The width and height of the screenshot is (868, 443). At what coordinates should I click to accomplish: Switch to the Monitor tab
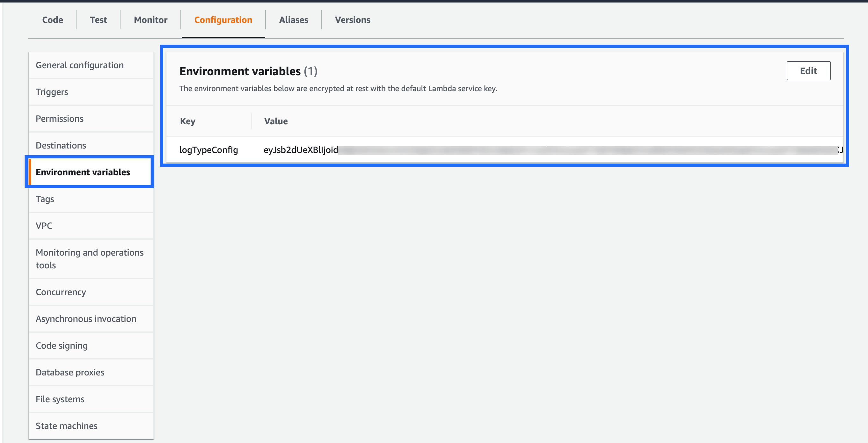[x=150, y=20]
